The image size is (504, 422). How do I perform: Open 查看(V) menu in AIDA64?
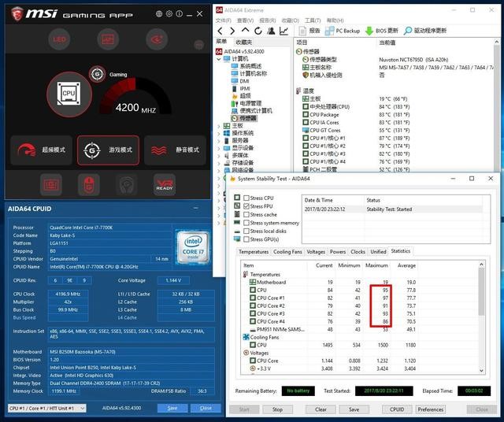(x=245, y=20)
